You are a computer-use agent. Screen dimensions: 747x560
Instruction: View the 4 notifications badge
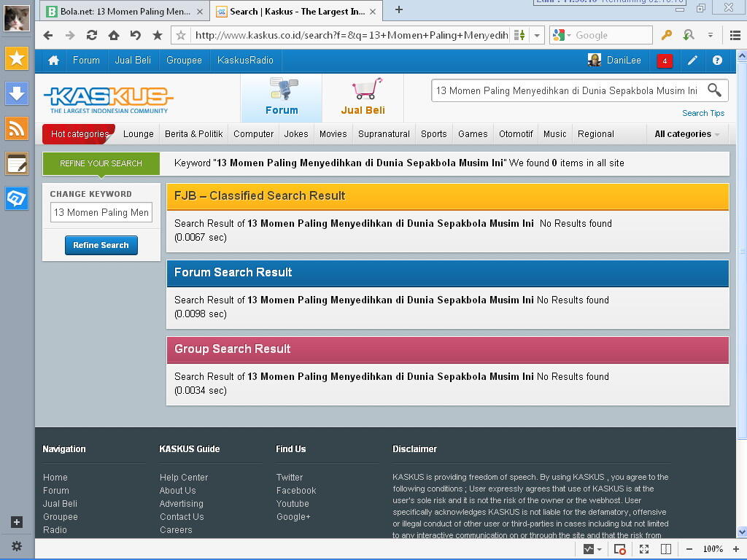pyautogui.click(x=665, y=61)
